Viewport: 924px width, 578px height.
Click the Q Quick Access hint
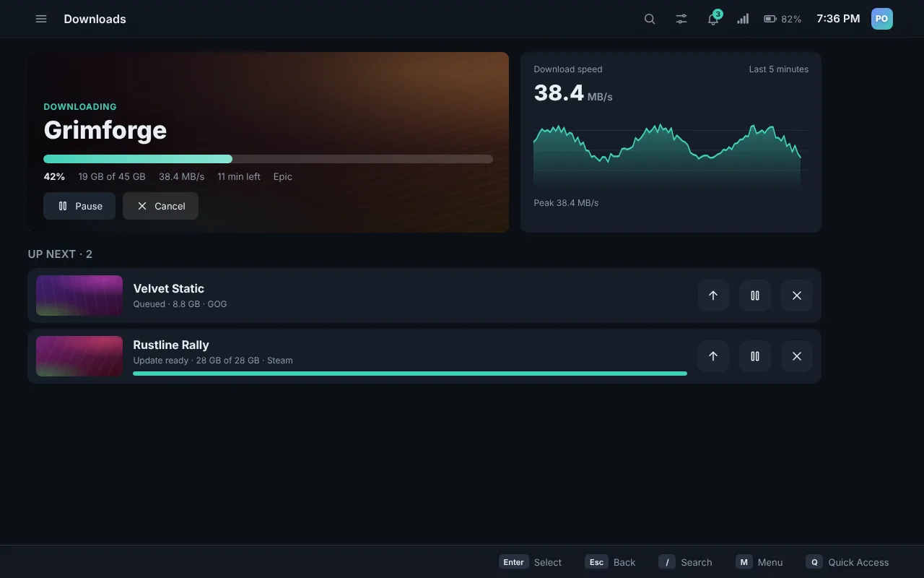847,562
